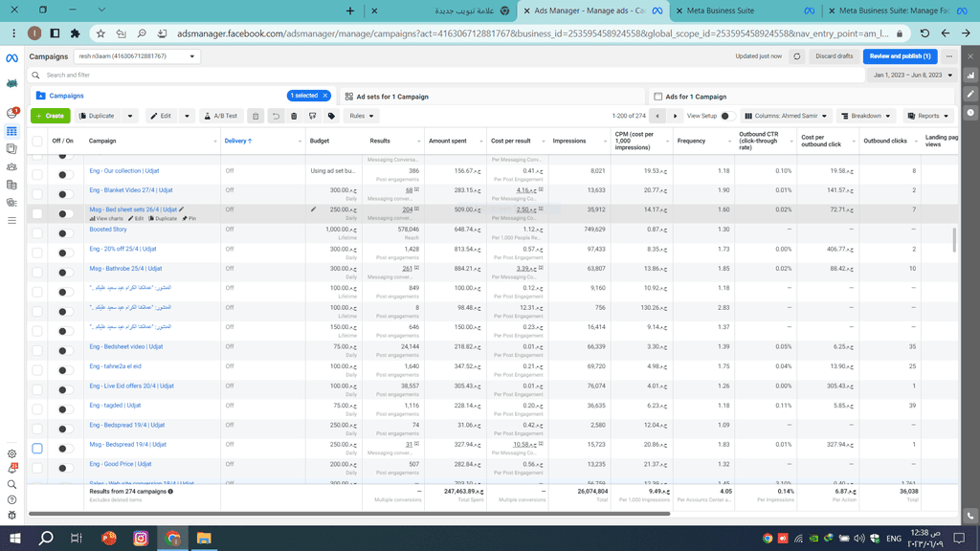980x551 pixels.
Task: Open edit pencil in right side panel
Action: [970, 95]
